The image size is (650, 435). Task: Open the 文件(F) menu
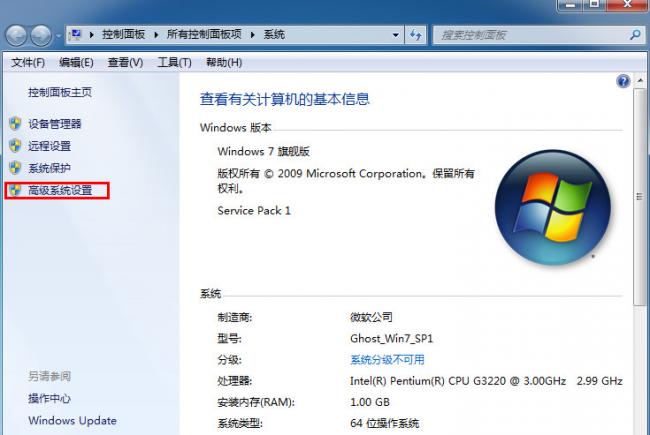click(x=28, y=63)
